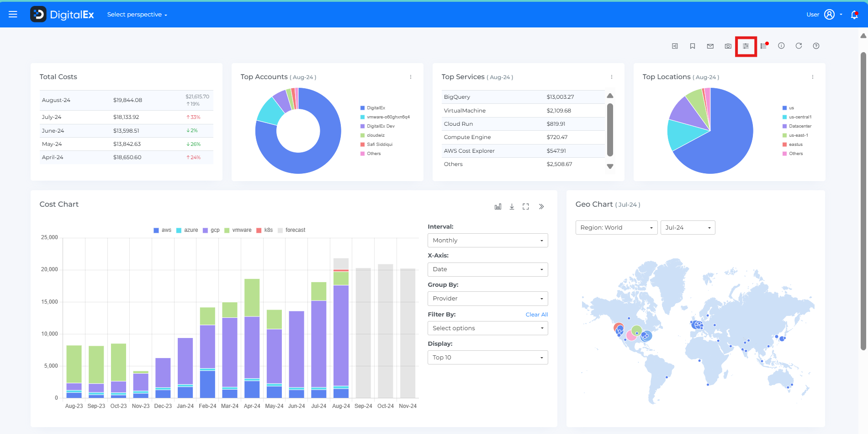Screen dimensions: 868x434
Task: Open the Filter By Select options dropdown
Action: coord(487,328)
